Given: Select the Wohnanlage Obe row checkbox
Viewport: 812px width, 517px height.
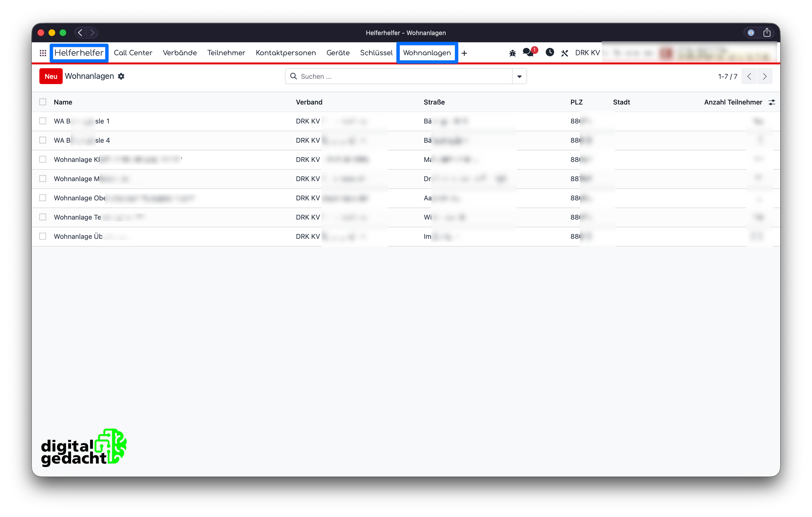Looking at the screenshot, I should tap(43, 198).
